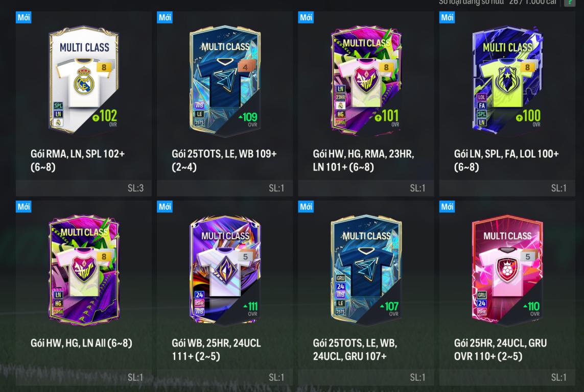
Task: Click the Mới badge on RMA pack
Action: coord(24,17)
